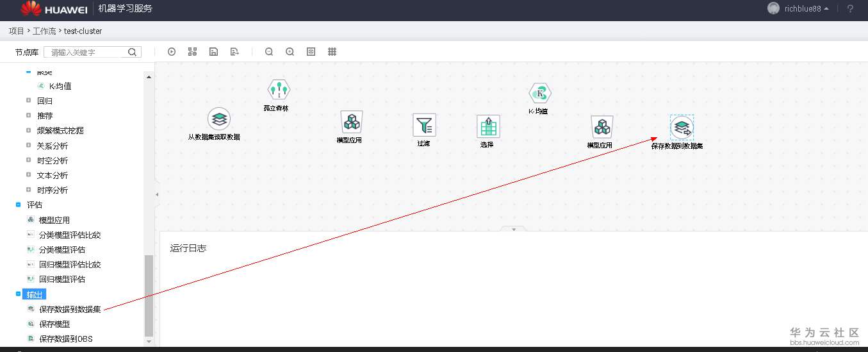
Task: Expand the 关系分析 category
Action: [x=28, y=146]
